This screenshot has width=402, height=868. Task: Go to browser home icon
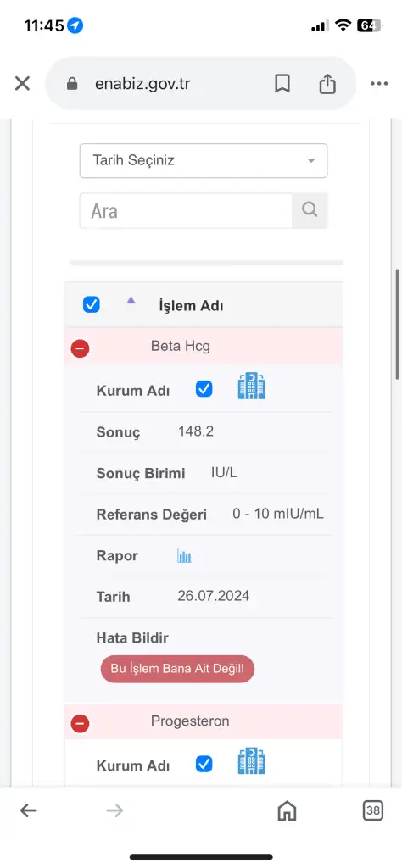(287, 811)
